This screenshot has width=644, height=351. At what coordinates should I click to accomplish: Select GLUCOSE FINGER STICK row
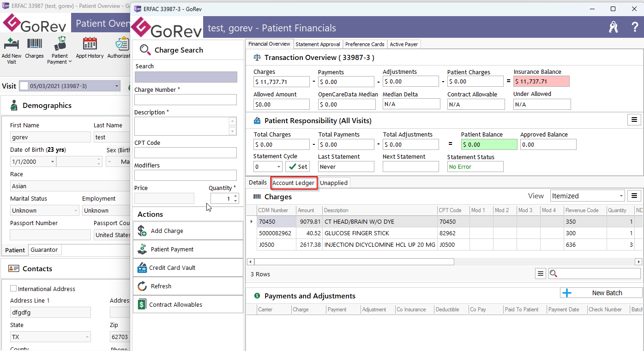click(445, 233)
